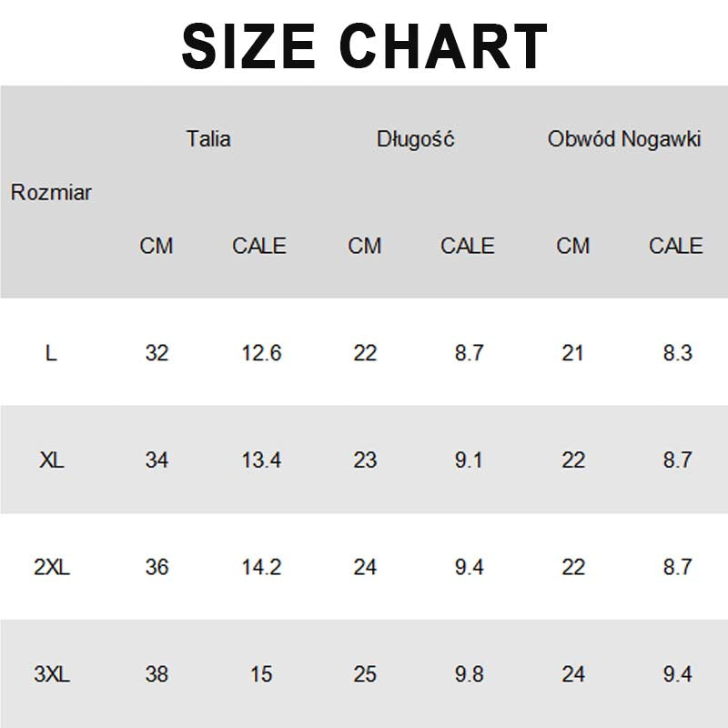Image resolution: width=728 pixels, height=728 pixels.
Task: Select the L size row label
Action: click(x=51, y=353)
